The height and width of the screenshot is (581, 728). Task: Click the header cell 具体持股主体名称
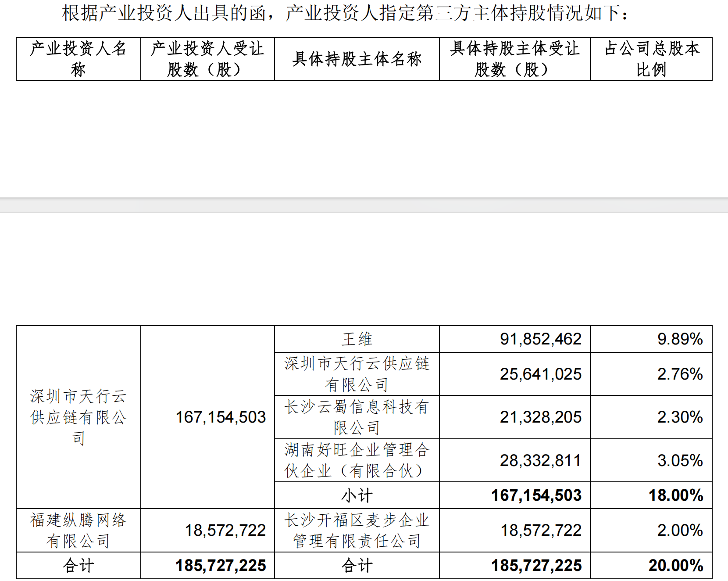(x=357, y=59)
